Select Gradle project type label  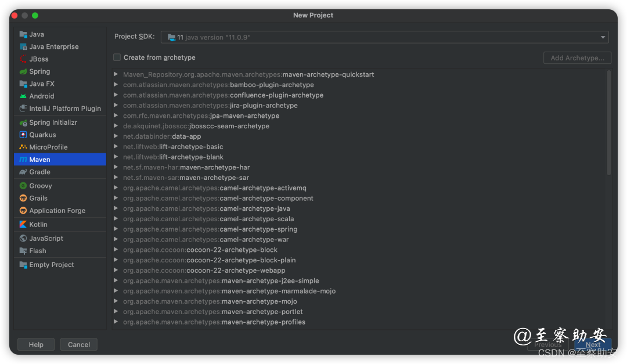click(40, 172)
